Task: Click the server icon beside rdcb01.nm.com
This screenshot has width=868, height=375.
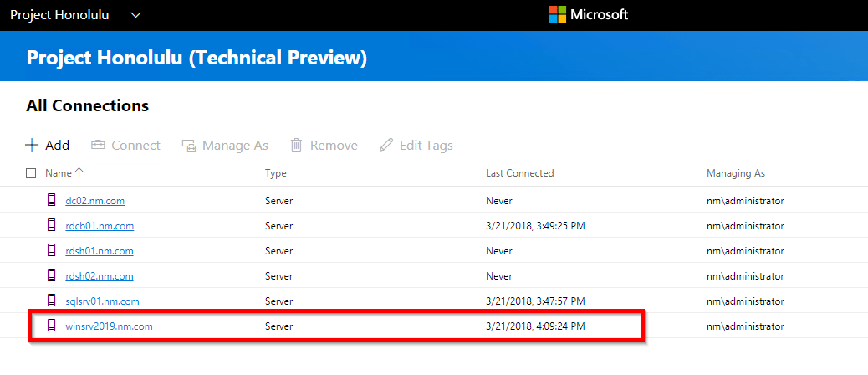Action: 52,225
